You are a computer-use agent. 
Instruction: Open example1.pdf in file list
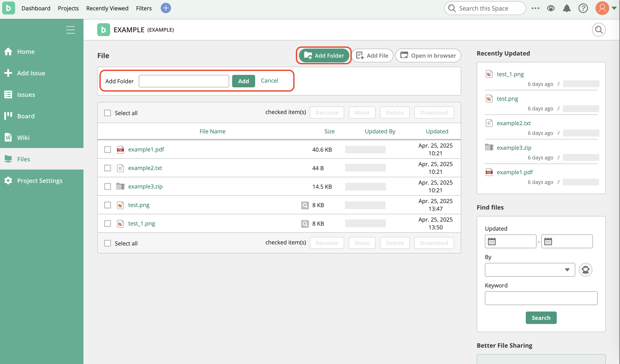146,149
